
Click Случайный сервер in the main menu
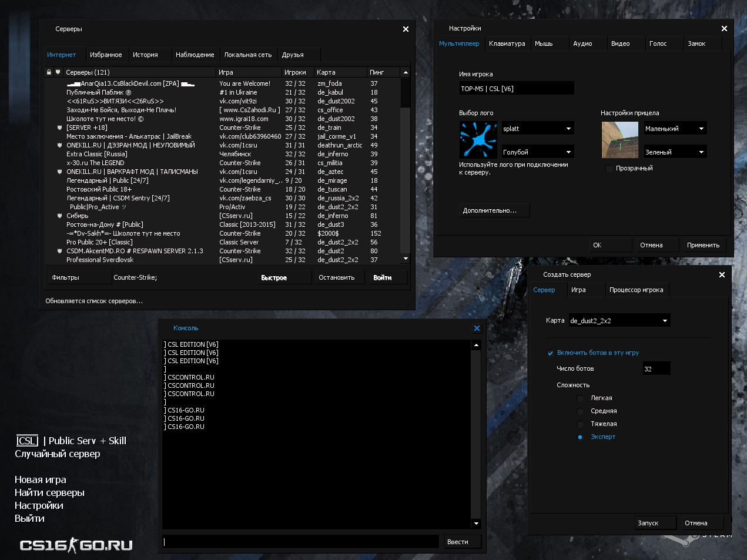(x=58, y=454)
